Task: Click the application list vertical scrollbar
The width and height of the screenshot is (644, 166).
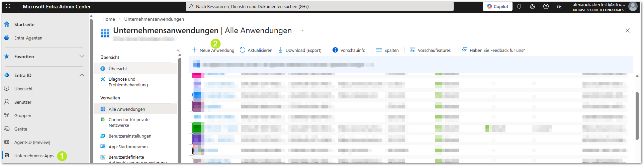Action: (637, 115)
